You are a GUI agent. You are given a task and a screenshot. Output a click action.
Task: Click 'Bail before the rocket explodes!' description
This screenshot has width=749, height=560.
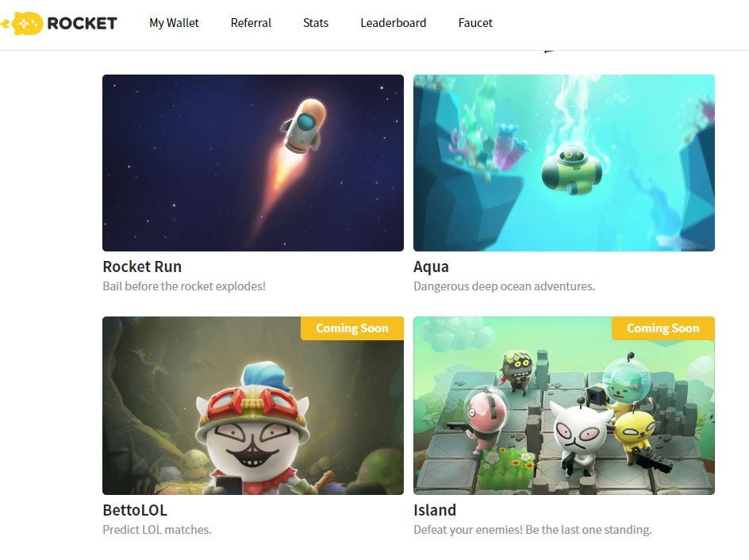184,286
